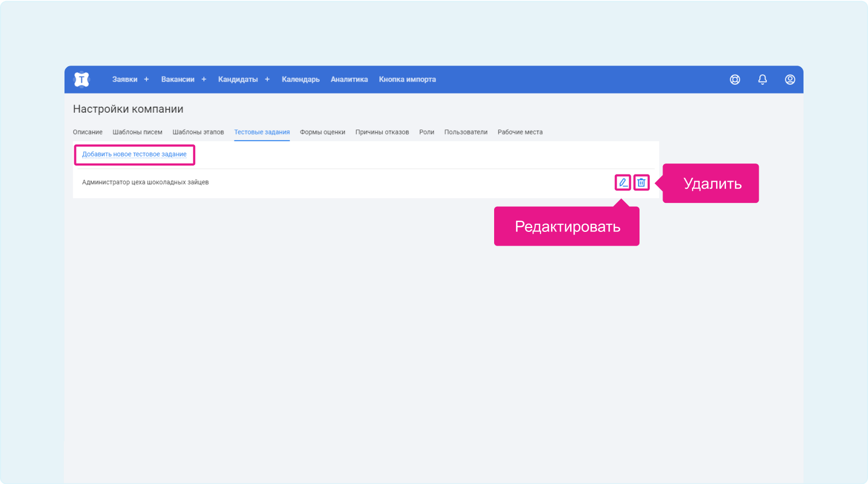Viewport: 868px width, 484px height.
Task: Switch to the Описание tab
Action: [87, 132]
